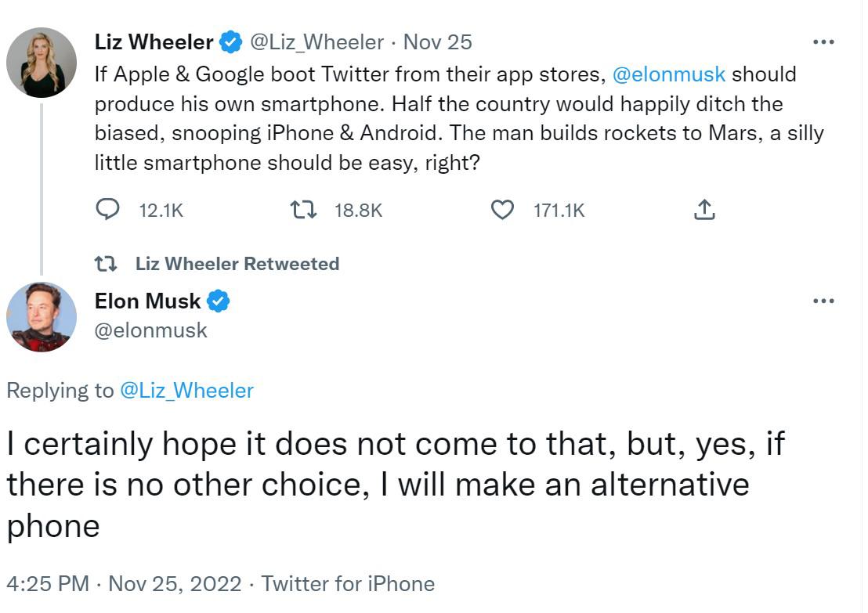Click the @elonmusk handle under Elon's name
Viewport: 868px width, 613px height.
(x=151, y=330)
